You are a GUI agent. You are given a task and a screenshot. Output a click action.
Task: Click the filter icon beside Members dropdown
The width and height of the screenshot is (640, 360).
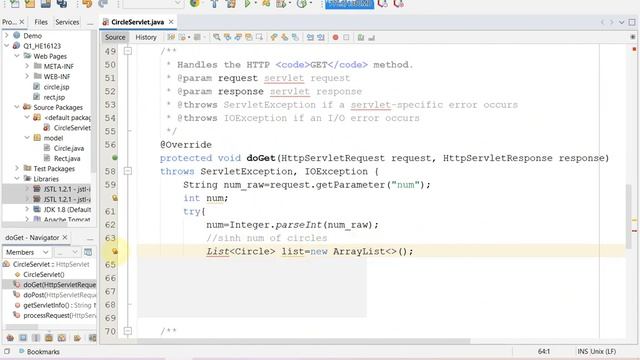[x=88, y=252]
